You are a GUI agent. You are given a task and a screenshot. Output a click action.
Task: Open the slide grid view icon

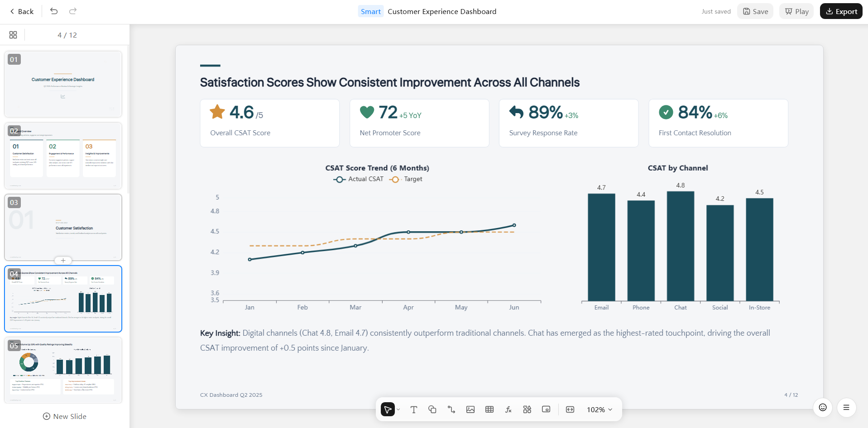point(13,35)
